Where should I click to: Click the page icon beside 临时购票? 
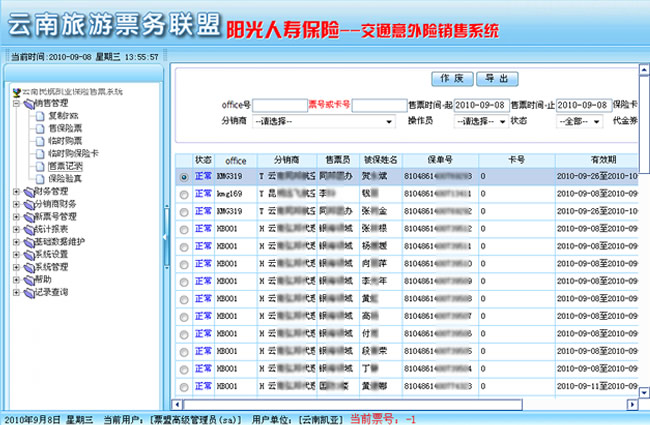[x=40, y=141]
